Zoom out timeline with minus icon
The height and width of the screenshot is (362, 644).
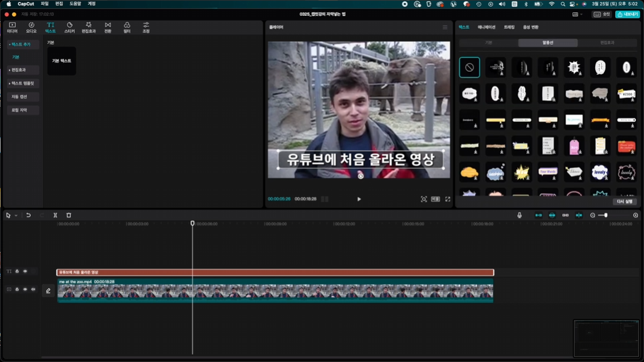click(593, 215)
